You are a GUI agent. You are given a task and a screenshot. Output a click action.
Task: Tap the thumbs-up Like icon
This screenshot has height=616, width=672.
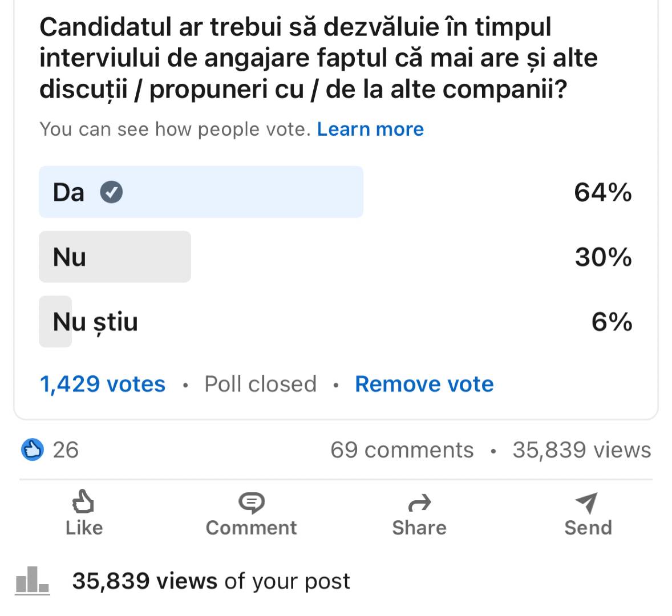click(83, 502)
